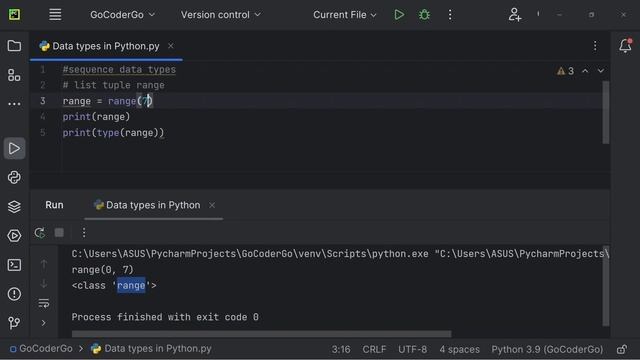Viewport: 640px width, 360px height.
Task: Open editor tab options menu
Action: pos(595,46)
